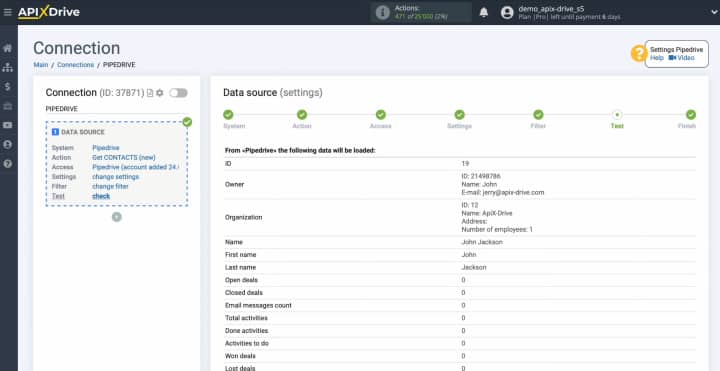Click the green check badge on data source
Screen dimensions: 720x371
point(187,122)
